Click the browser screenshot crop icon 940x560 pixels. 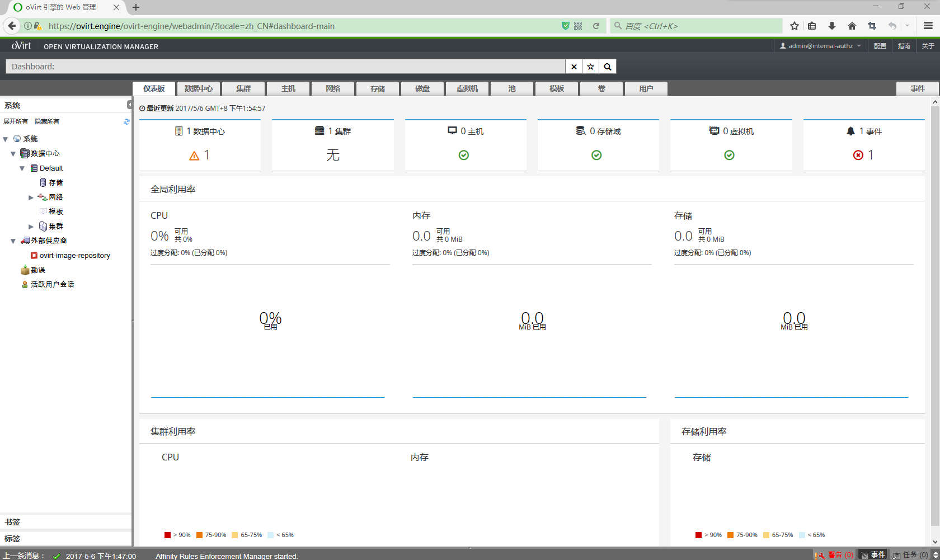(x=872, y=26)
